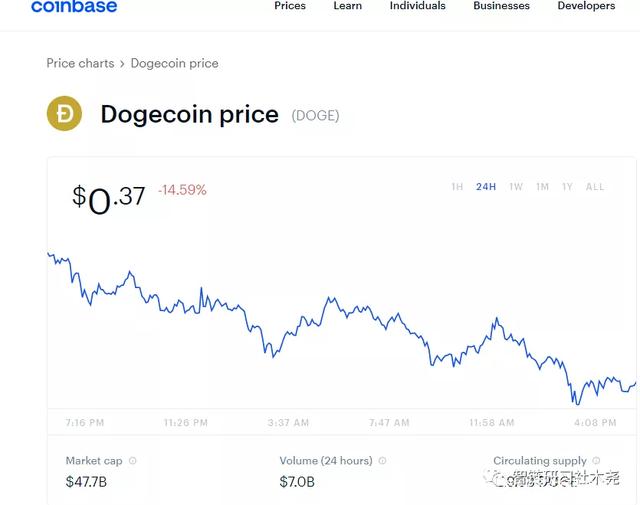
Task: Open the Developers navigation link
Action: click(586, 6)
